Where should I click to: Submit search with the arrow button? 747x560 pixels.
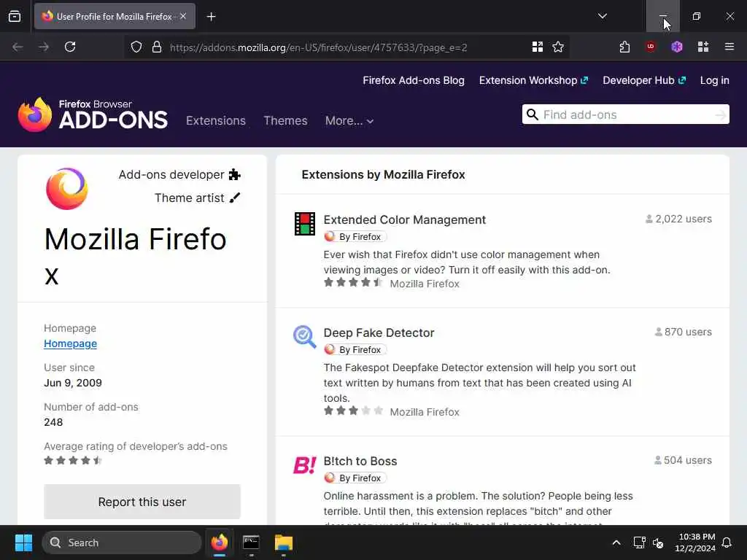721,114
